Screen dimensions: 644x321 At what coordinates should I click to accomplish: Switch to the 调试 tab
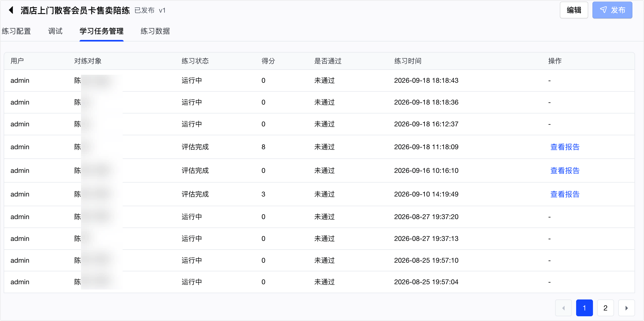(55, 31)
